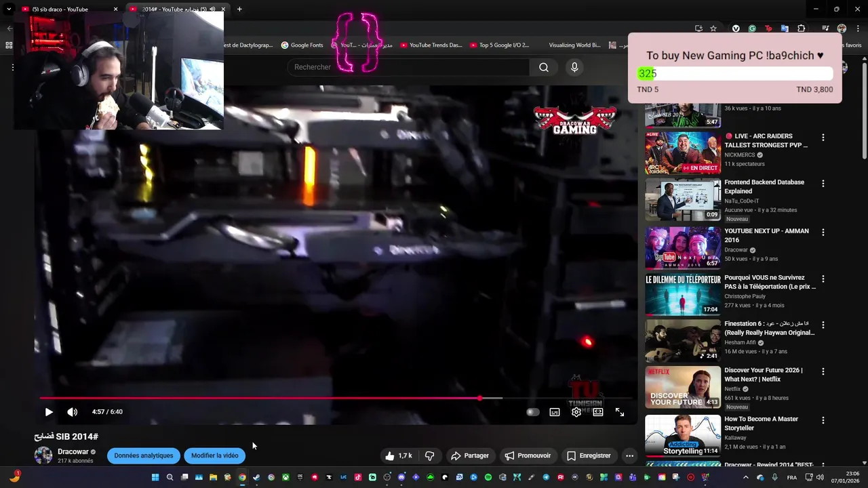Open a new browser tab

point(239,9)
